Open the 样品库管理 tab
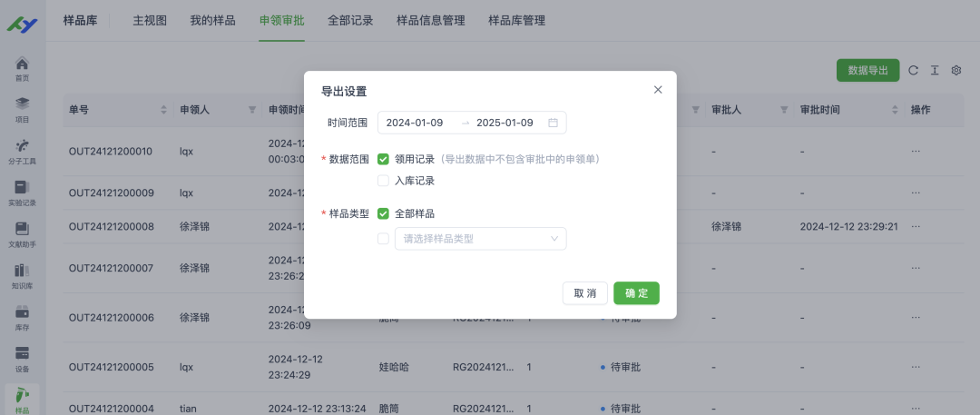Image resolution: width=980 pixels, height=415 pixels. point(517,21)
